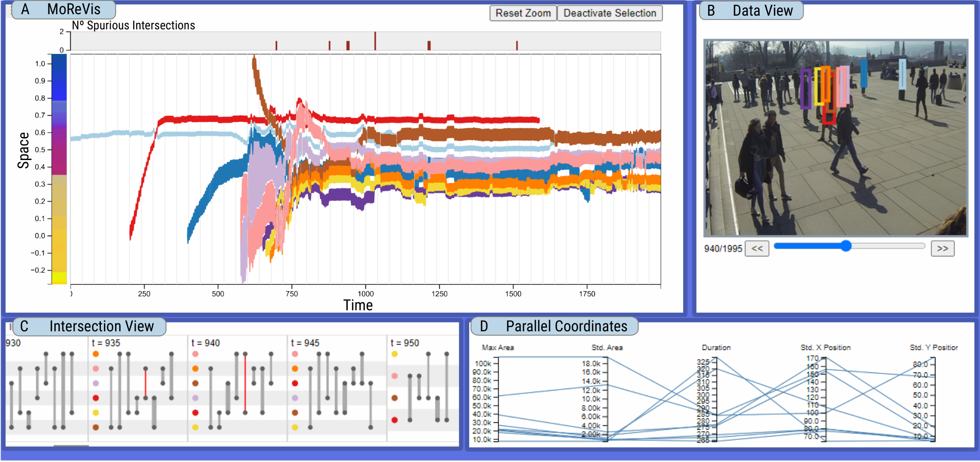Viewport: 980px width, 462px height.
Task: Click the pink dot under t = 945
Action: [x=295, y=354]
